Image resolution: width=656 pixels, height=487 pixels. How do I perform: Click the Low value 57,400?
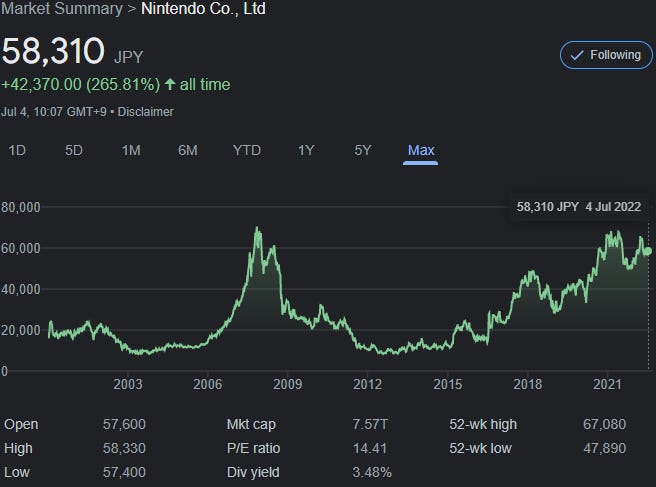click(124, 472)
